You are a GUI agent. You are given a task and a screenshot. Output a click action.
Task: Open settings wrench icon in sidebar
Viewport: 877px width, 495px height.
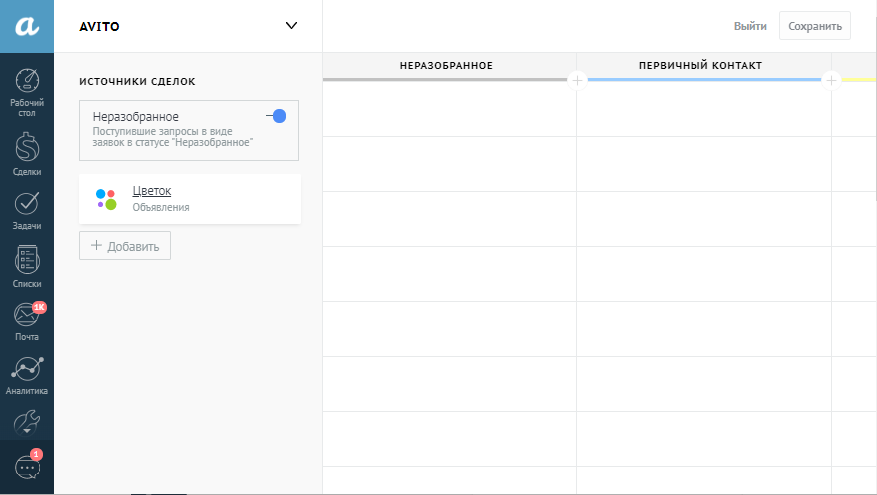tap(27, 421)
